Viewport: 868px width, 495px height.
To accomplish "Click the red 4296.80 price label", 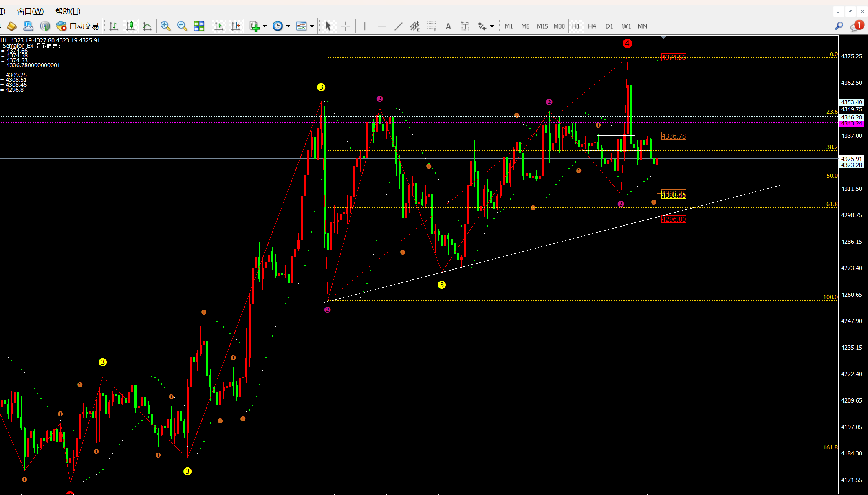I will pyautogui.click(x=674, y=219).
